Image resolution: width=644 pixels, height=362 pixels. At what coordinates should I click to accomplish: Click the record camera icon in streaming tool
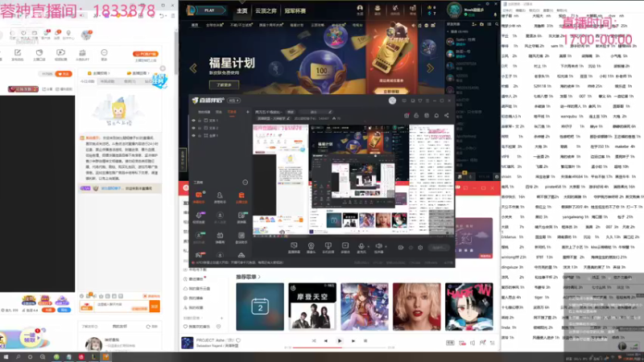pos(400,248)
